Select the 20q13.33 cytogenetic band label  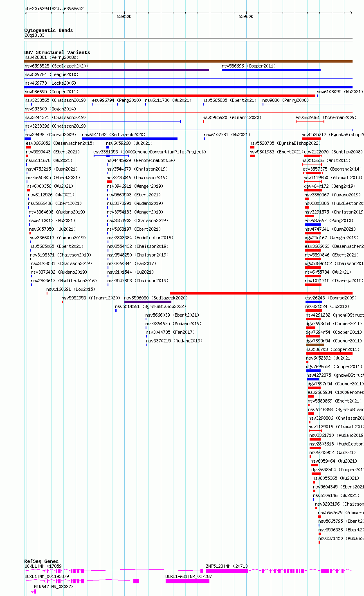(35, 36)
